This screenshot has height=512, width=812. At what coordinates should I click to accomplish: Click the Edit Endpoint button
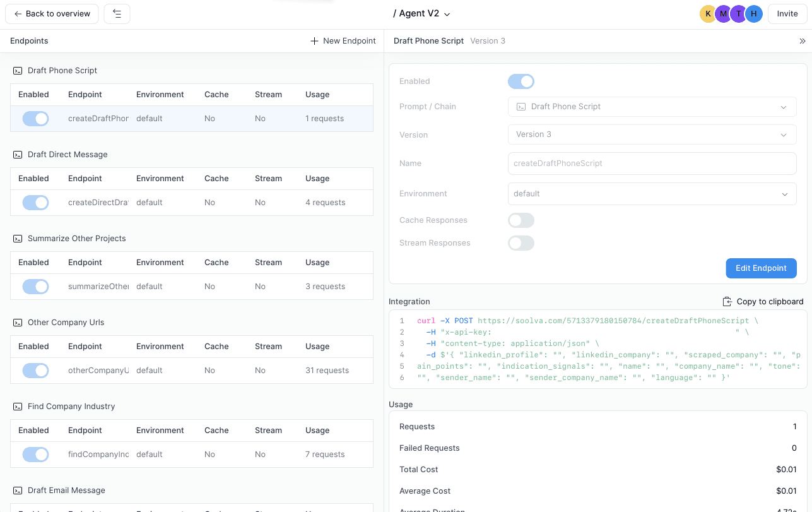tap(761, 268)
